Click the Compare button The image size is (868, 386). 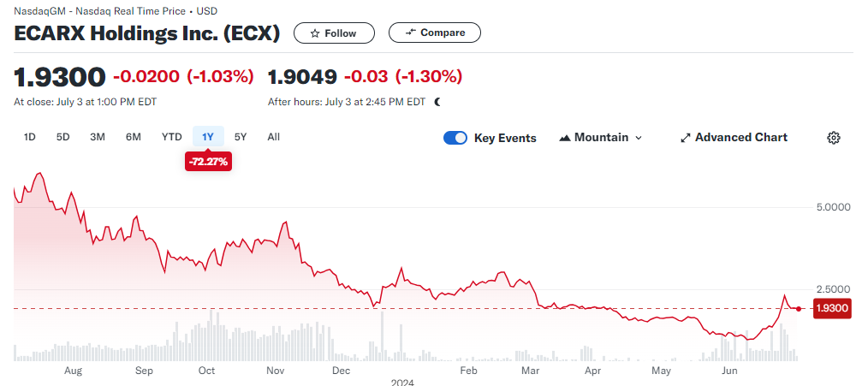coord(435,33)
